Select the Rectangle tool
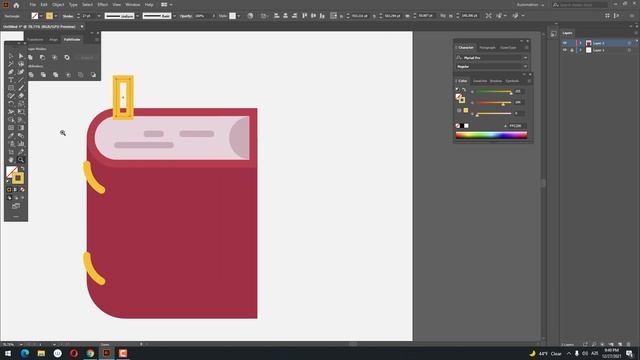This screenshot has width=640, height=360. coord(11,88)
